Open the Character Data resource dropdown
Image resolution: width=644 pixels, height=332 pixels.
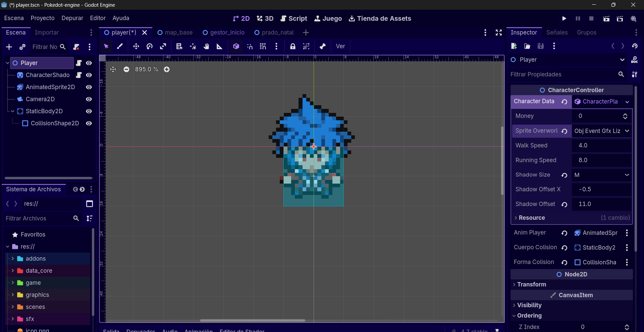click(627, 102)
